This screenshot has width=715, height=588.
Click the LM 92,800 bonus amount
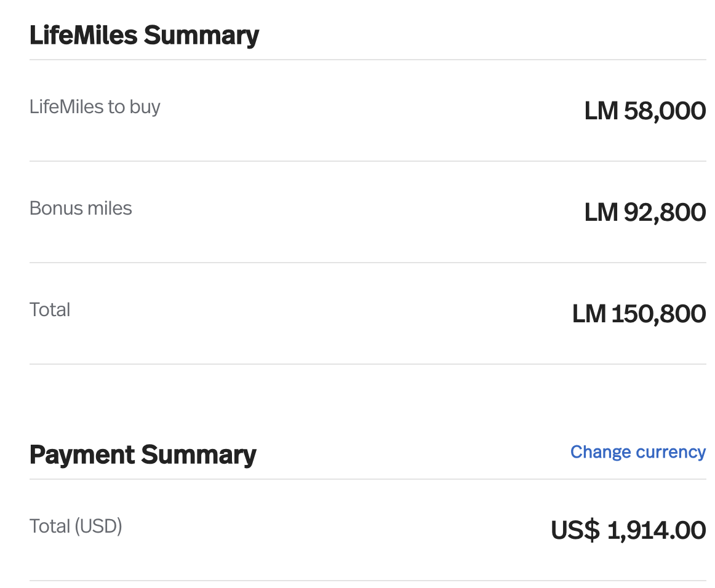point(645,212)
